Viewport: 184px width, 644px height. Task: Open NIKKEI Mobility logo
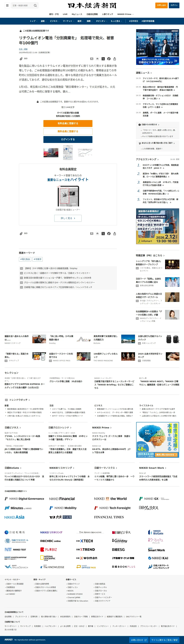coord(63,508)
